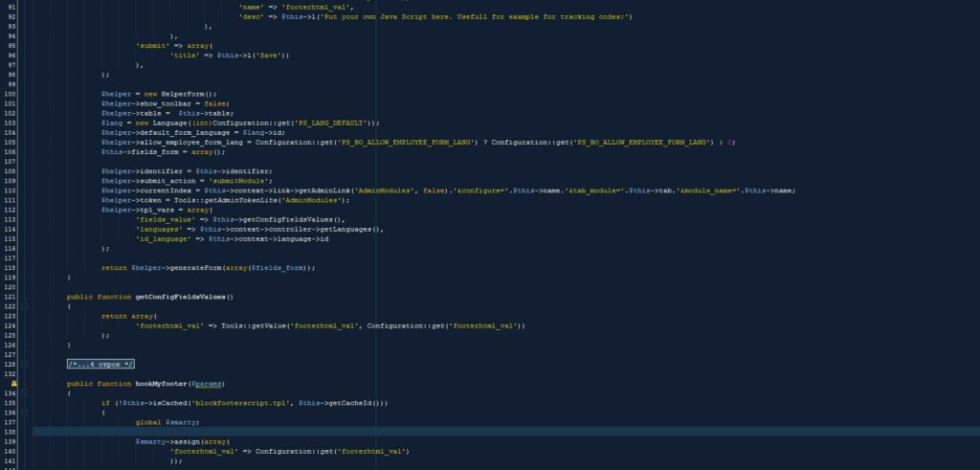Click 'allow_employee_form_lang' on line 105

(190, 143)
